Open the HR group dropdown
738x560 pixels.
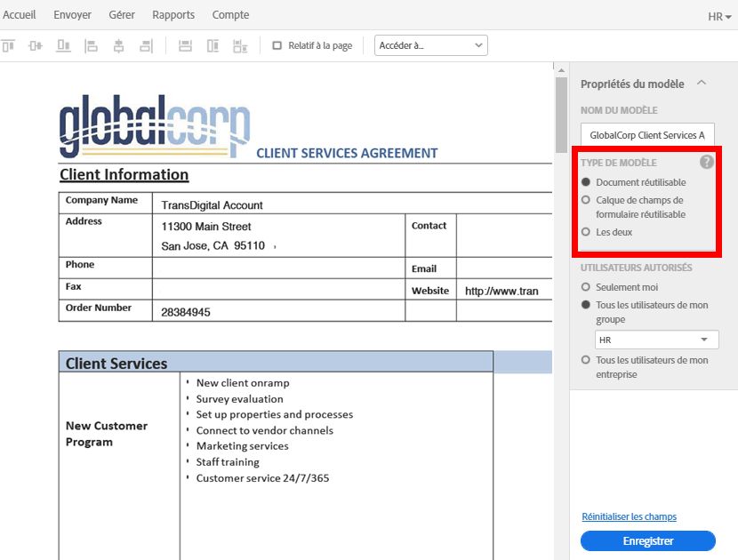click(x=656, y=340)
